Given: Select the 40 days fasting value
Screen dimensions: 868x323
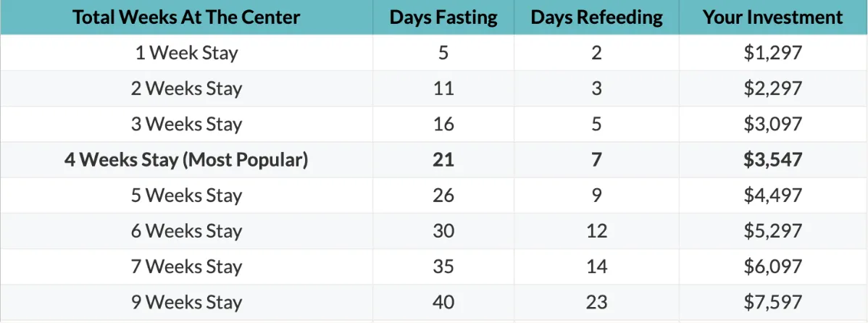Looking at the screenshot, I should (443, 303).
